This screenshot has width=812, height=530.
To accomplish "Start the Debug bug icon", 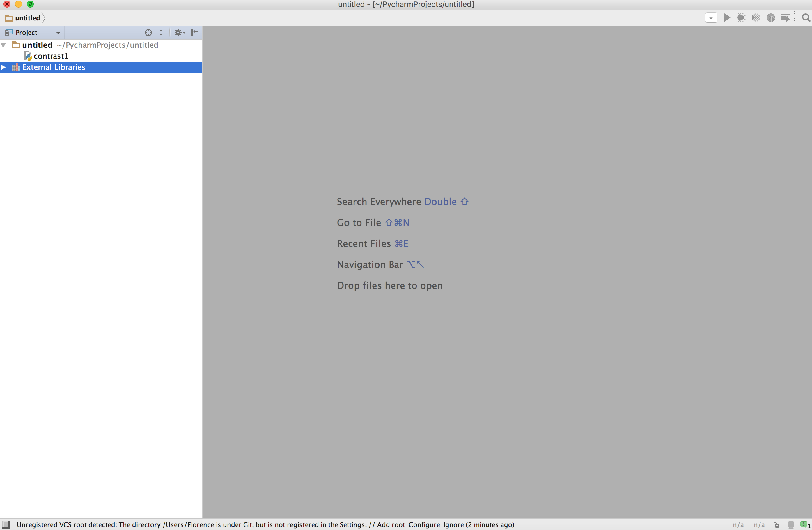I will (x=741, y=18).
